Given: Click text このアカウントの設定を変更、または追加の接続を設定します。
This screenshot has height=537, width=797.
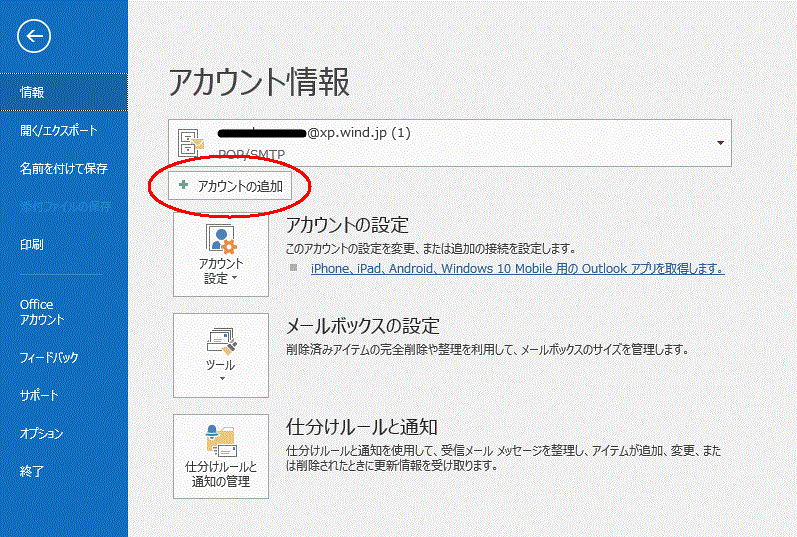Looking at the screenshot, I should click(431, 249).
